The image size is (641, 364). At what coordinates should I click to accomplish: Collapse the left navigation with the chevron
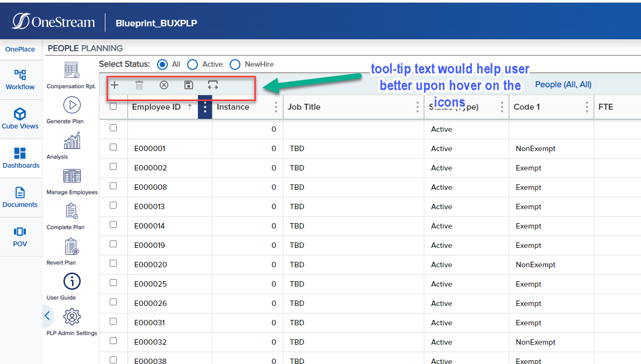tap(47, 316)
